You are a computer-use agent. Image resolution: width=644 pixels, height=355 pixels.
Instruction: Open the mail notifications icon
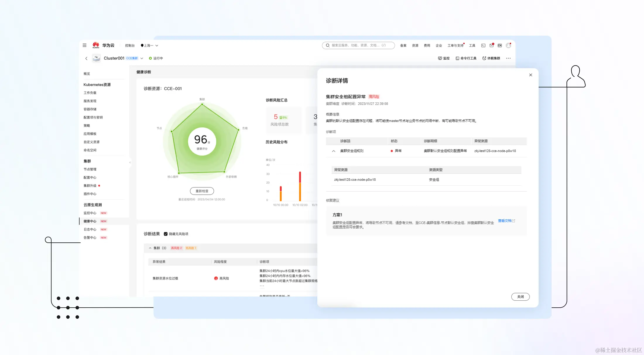click(x=491, y=46)
